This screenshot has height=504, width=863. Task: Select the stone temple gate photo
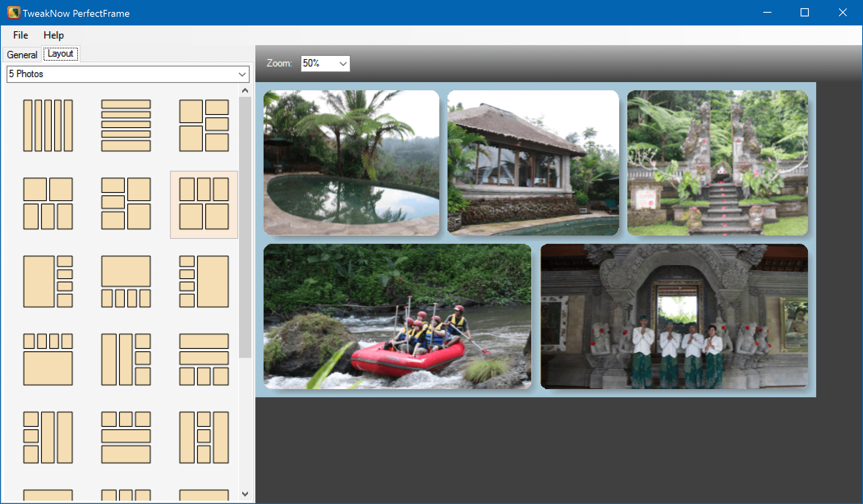(717, 163)
